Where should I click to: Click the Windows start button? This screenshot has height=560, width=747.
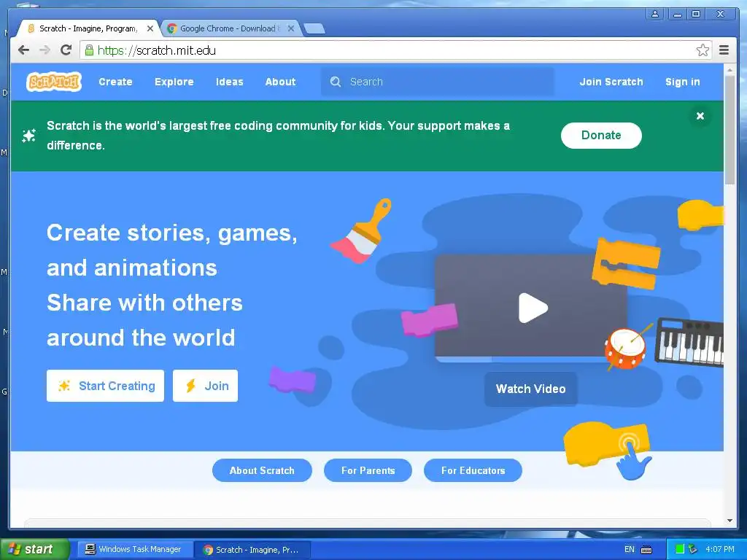(x=35, y=550)
